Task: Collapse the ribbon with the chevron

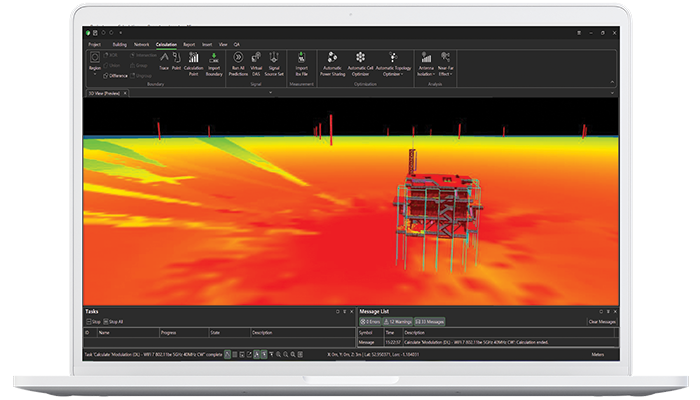Action: tap(612, 82)
